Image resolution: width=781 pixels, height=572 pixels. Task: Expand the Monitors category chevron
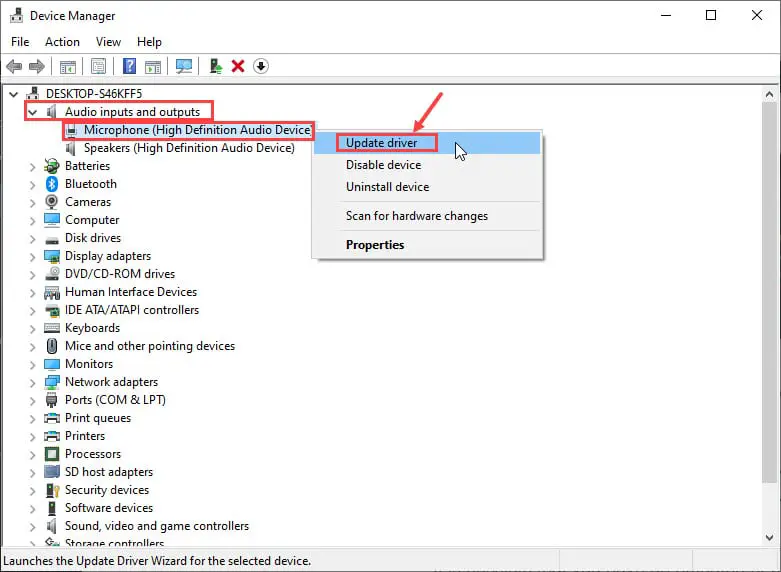pos(32,364)
